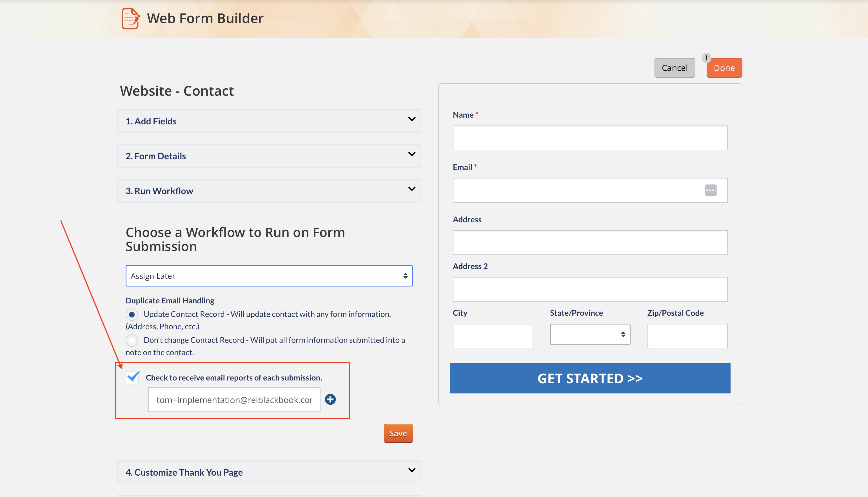The image size is (868, 497).
Task: Select the "Don't change Contact Record" option
Action: pos(132,340)
